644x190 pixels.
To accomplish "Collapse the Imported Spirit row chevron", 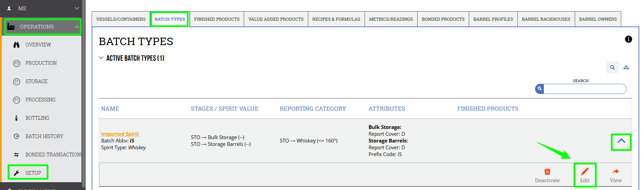I will coord(621,141).
